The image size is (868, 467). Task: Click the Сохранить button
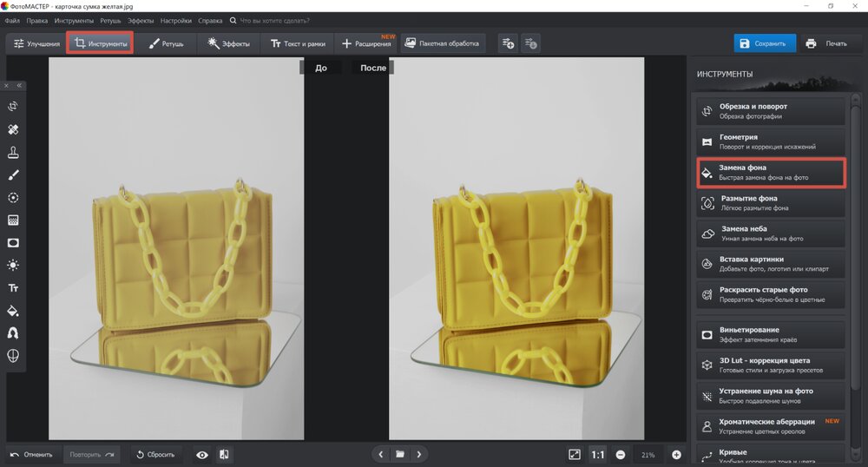[x=764, y=43]
